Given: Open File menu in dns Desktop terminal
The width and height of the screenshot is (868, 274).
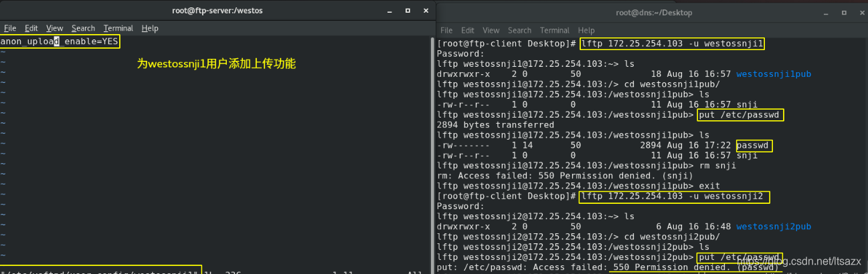Looking at the screenshot, I should tap(446, 30).
